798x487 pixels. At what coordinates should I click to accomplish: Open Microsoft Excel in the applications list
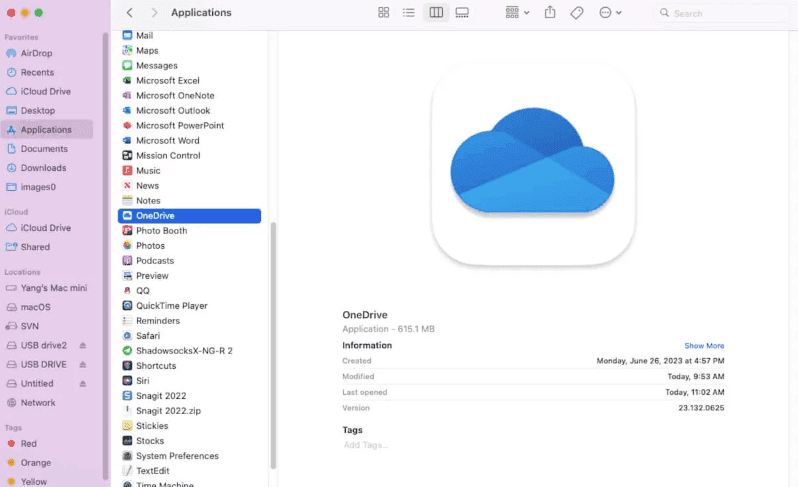click(x=167, y=81)
